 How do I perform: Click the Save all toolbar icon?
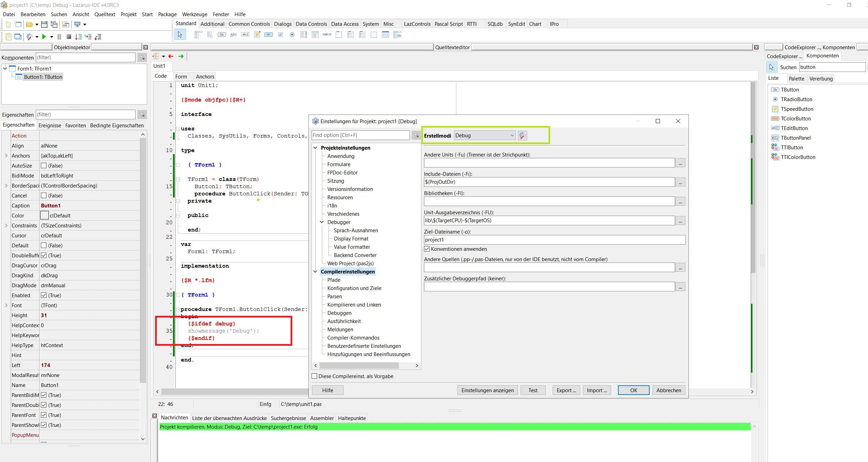pyautogui.click(x=54, y=24)
